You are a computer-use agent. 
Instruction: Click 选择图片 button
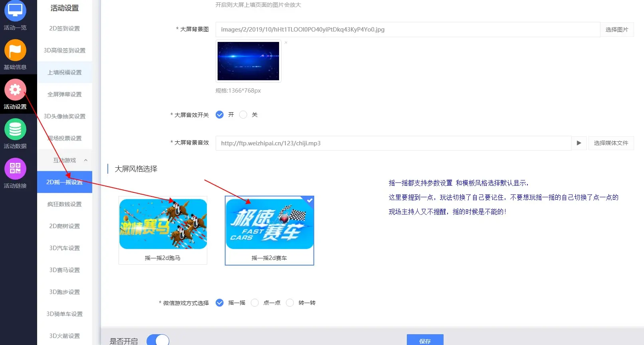(616, 30)
